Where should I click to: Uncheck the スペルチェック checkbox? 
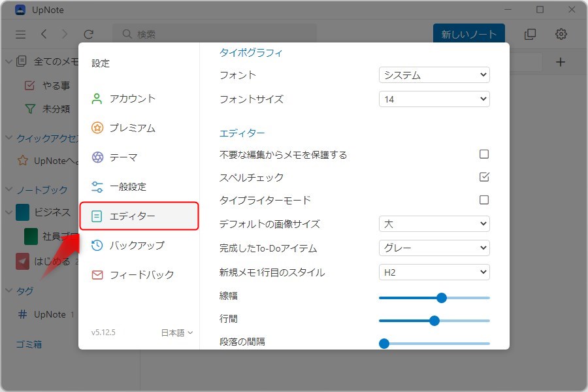click(x=484, y=176)
